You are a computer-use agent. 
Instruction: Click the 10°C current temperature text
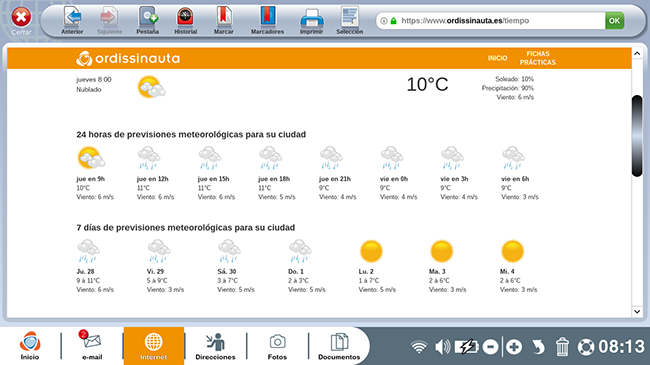pos(427,85)
